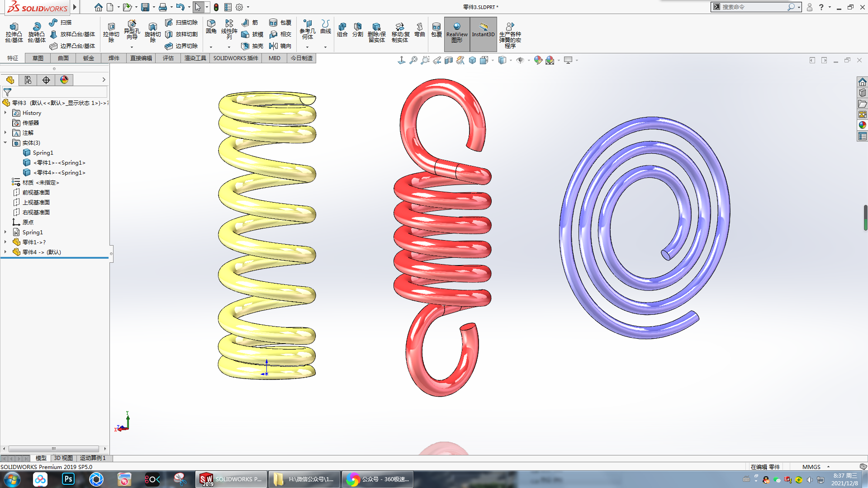The height and width of the screenshot is (488, 868).
Task: Select the Swept Cut (扫描切除) tool
Action: coord(181,22)
